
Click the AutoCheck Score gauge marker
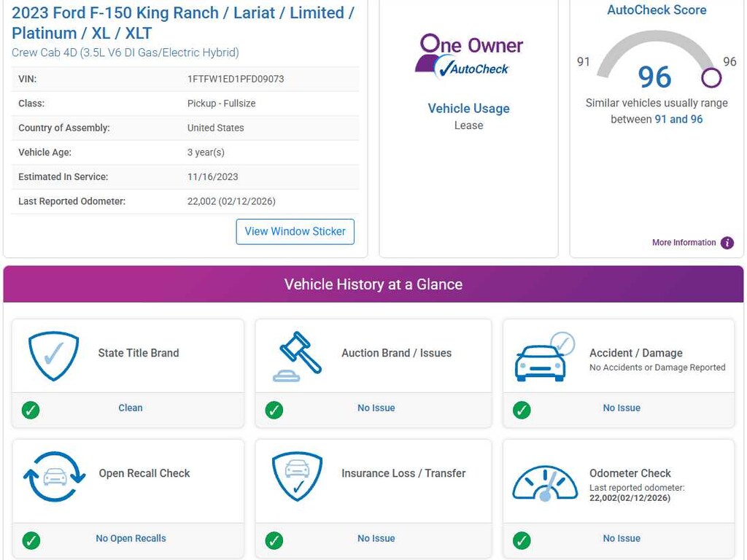(711, 77)
